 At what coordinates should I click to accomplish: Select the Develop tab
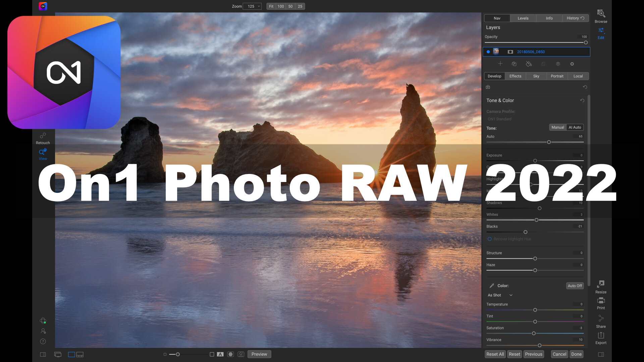[x=494, y=76]
